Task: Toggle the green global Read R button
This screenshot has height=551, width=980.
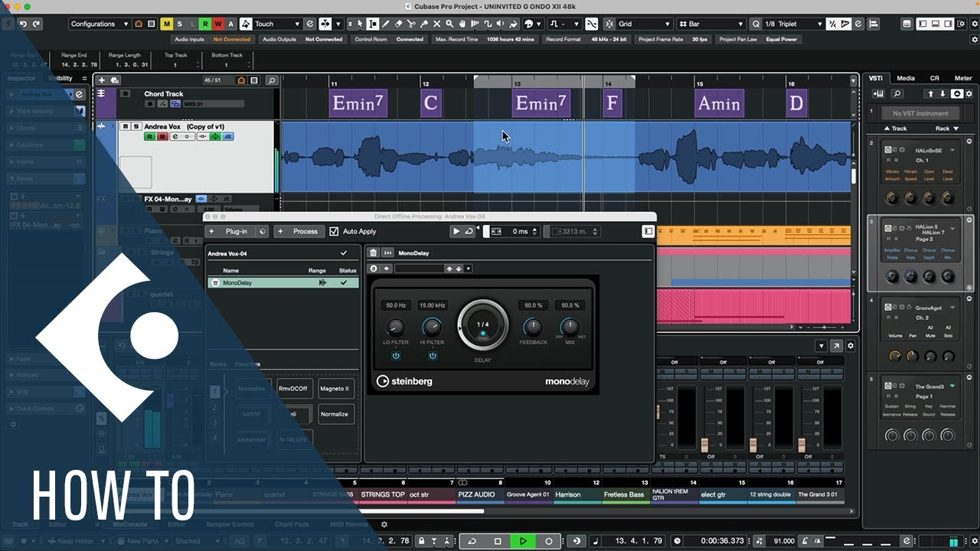Action: click(x=205, y=24)
